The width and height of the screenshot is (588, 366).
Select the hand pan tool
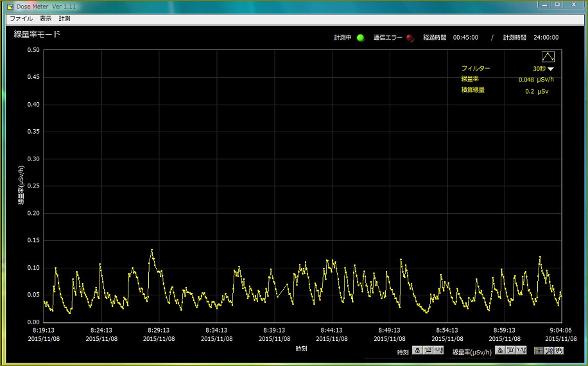559,351
